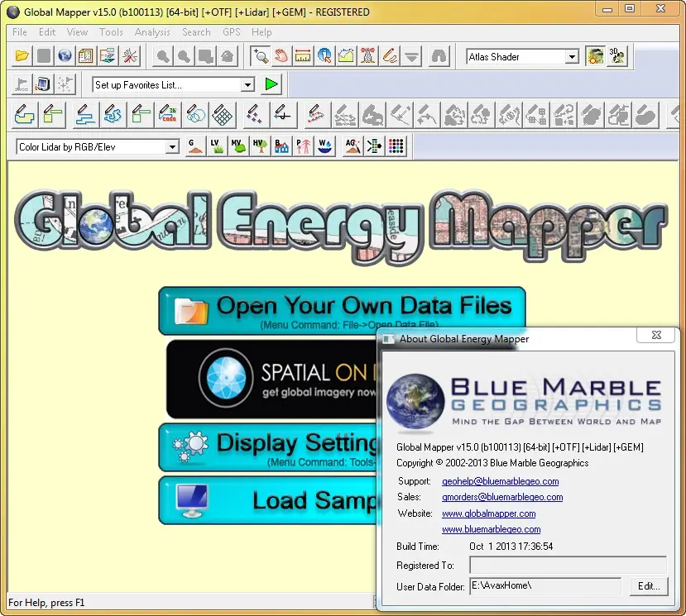Open the Tools menu
Image resolution: width=686 pixels, height=616 pixels.
click(x=111, y=32)
